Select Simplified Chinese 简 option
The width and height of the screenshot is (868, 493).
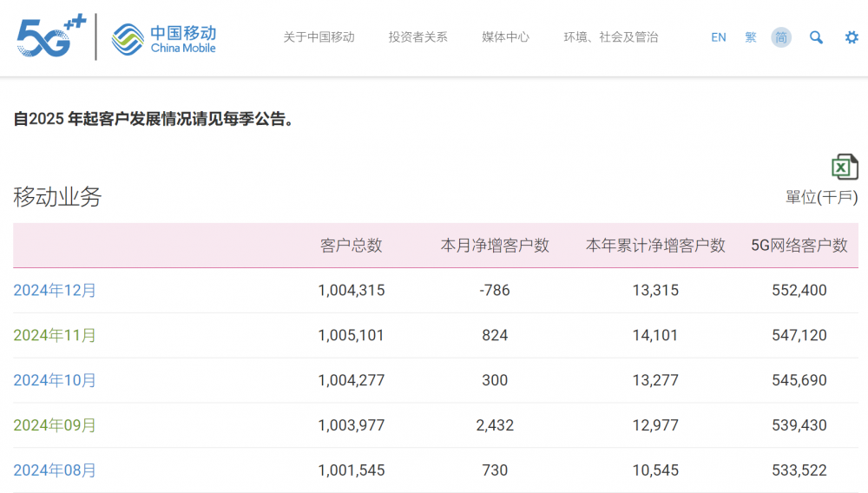[781, 37]
